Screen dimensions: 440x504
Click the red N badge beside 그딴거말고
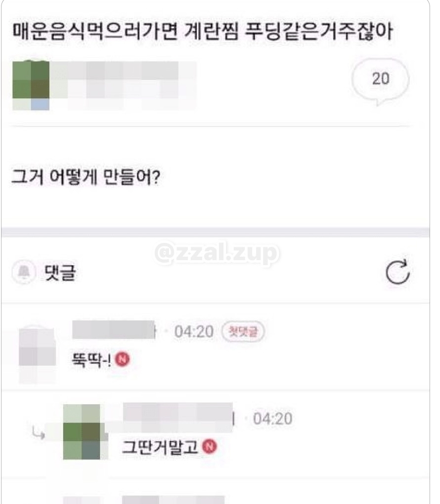coord(210,447)
